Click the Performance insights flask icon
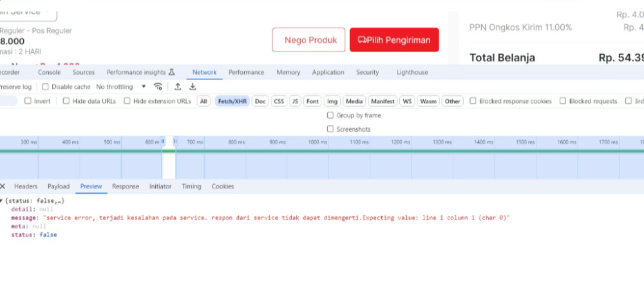This screenshot has width=644, height=298. point(172,72)
